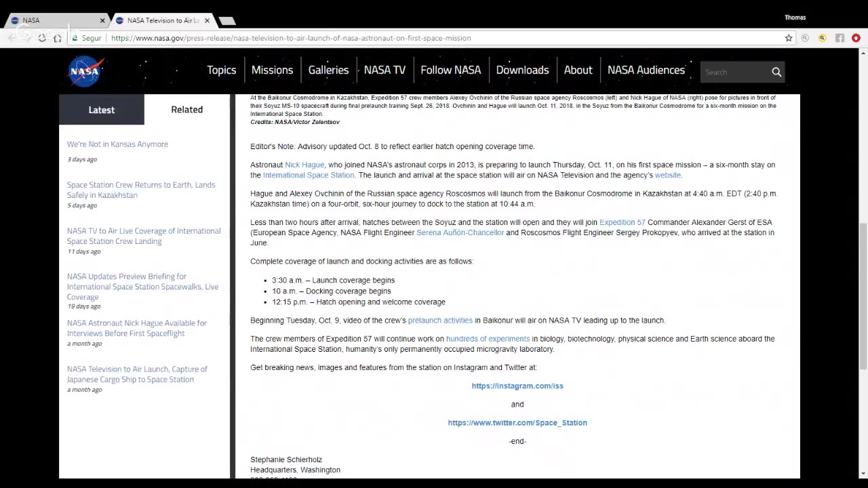View site security info (Segur lock)
The width and height of the screenshot is (868, 488).
[87, 38]
